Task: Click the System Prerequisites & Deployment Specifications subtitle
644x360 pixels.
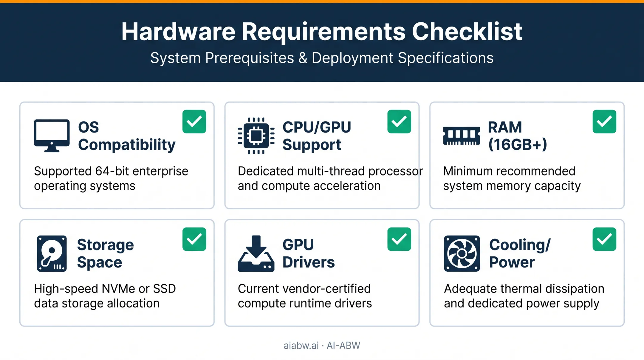Action: (322, 58)
